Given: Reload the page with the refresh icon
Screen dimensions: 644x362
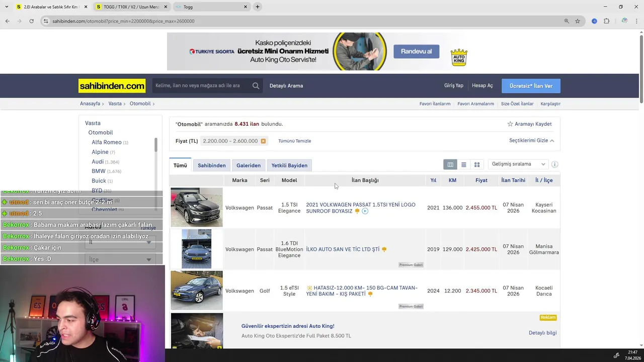Looking at the screenshot, I should point(31,21).
